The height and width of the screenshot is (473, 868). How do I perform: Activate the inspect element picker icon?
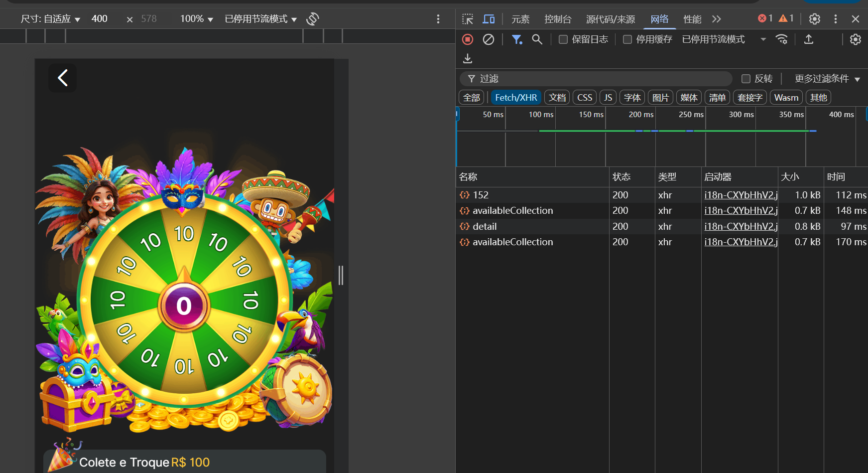click(468, 19)
